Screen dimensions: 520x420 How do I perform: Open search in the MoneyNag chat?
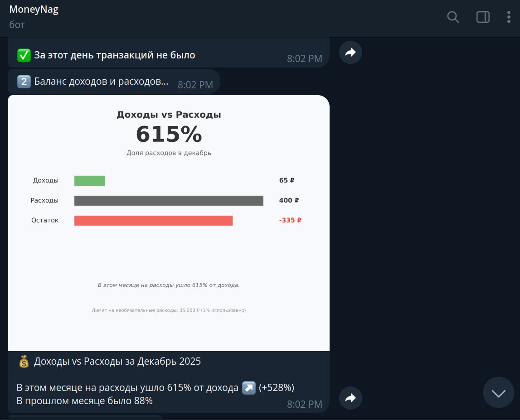pos(453,17)
